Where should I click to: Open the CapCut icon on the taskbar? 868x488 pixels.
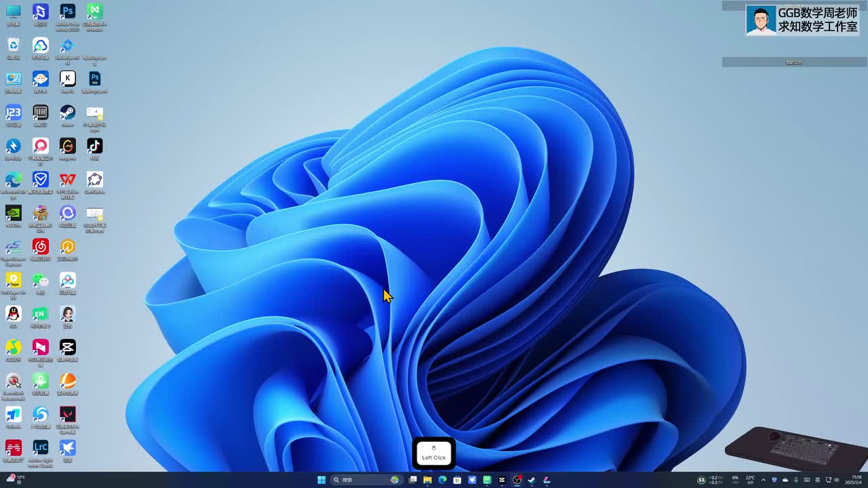[502, 480]
